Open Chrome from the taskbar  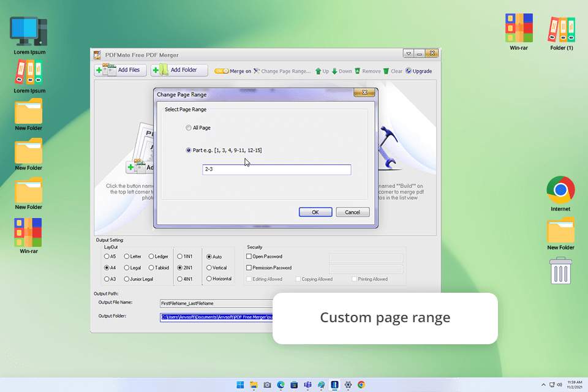coord(361,385)
